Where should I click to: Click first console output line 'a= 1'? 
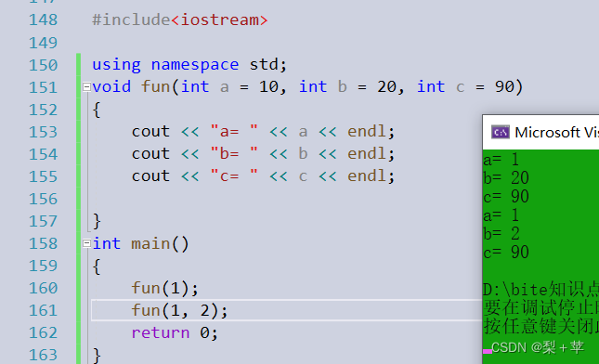(x=501, y=160)
